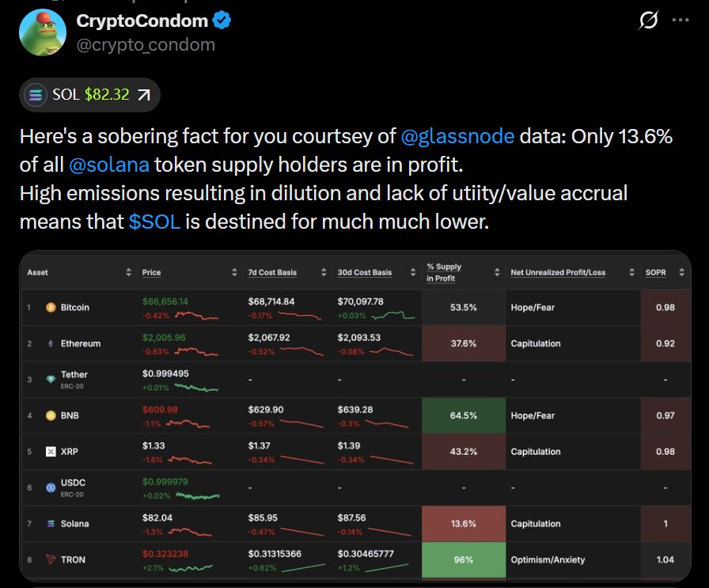The height and width of the screenshot is (588, 709).
Task: Click the blue verified badge
Action: 222,21
